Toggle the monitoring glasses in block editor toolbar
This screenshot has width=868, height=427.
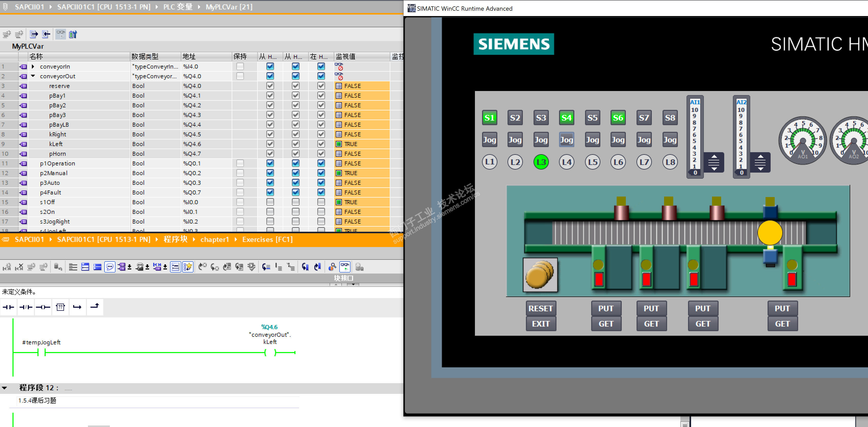pos(345,267)
